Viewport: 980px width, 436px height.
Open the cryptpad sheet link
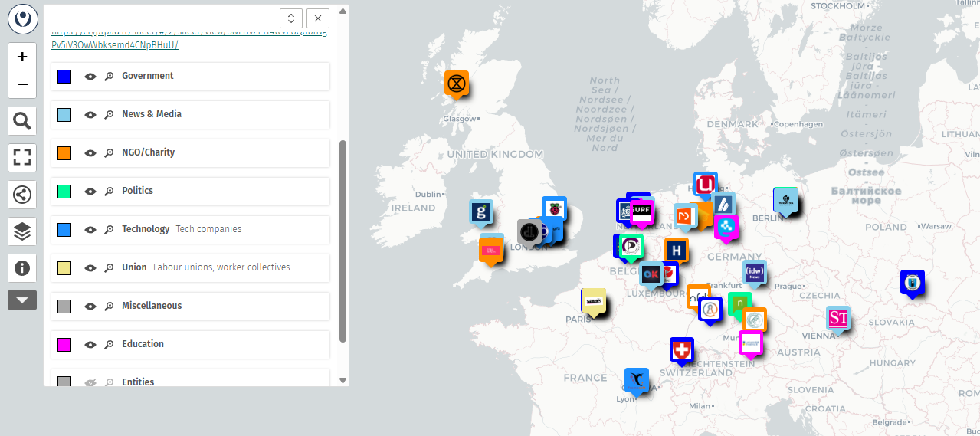pyautogui.click(x=115, y=44)
